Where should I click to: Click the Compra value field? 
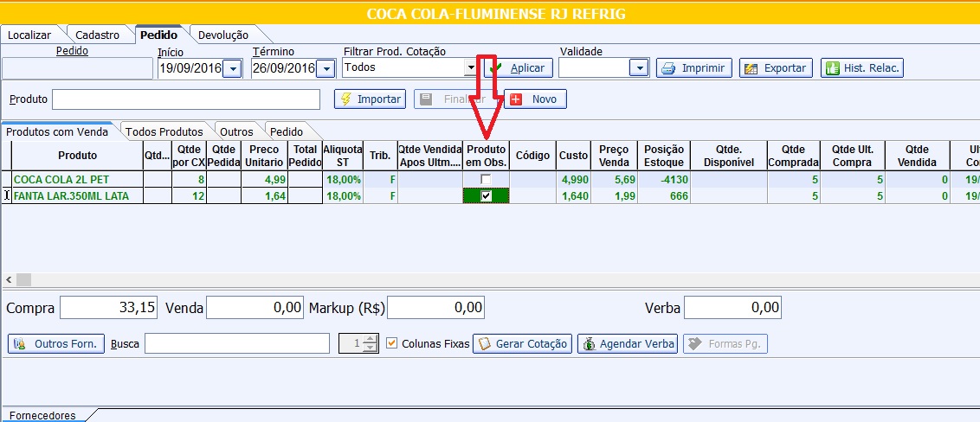[x=108, y=307]
